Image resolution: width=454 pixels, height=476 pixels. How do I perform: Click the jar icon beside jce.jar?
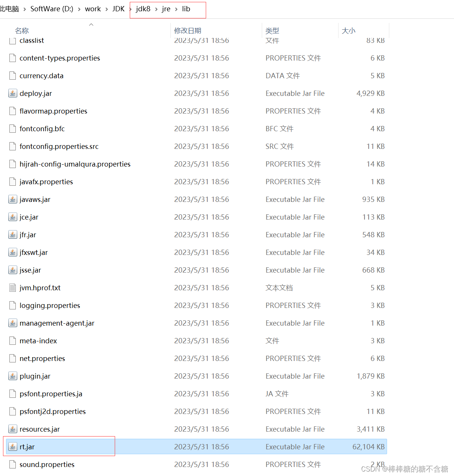[12, 217]
